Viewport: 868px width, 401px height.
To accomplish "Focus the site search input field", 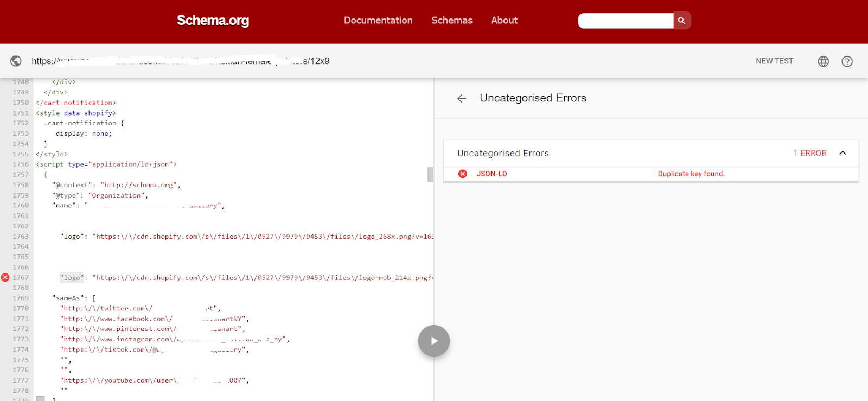I will 626,21.
